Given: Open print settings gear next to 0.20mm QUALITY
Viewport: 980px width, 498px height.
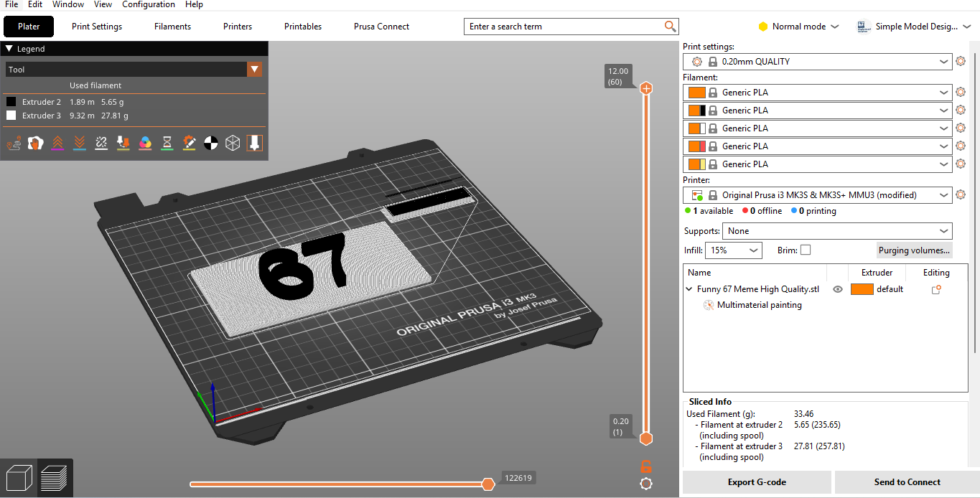Looking at the screenshot, I should [961, 62].
